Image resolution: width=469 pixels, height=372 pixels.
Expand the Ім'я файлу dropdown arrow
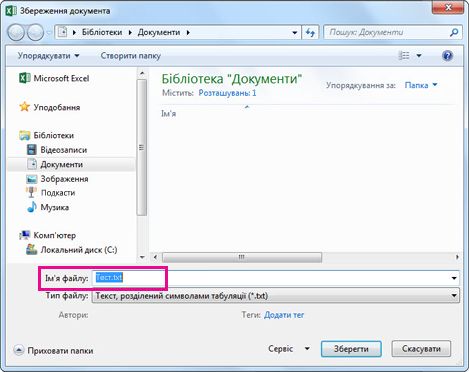(454, 278)
